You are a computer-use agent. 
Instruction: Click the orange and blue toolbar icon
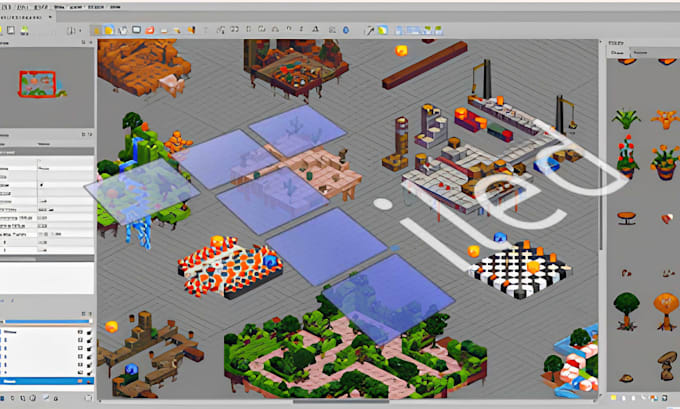pos(191,30)
